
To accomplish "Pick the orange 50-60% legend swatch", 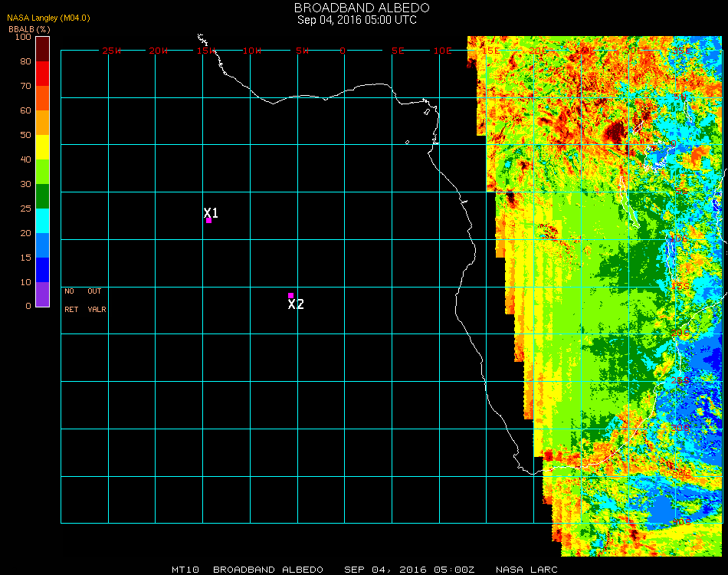I will click(x=42, y=123).
